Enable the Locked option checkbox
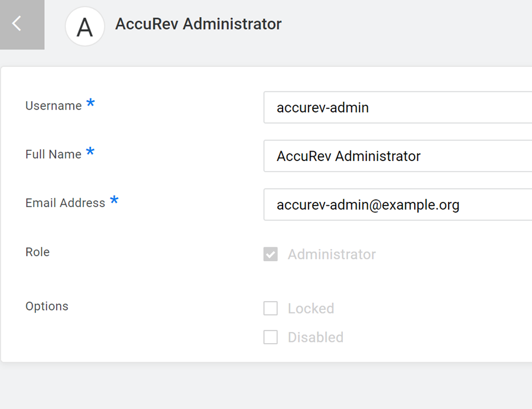532x409 pixels. click(x=270, y=308)
